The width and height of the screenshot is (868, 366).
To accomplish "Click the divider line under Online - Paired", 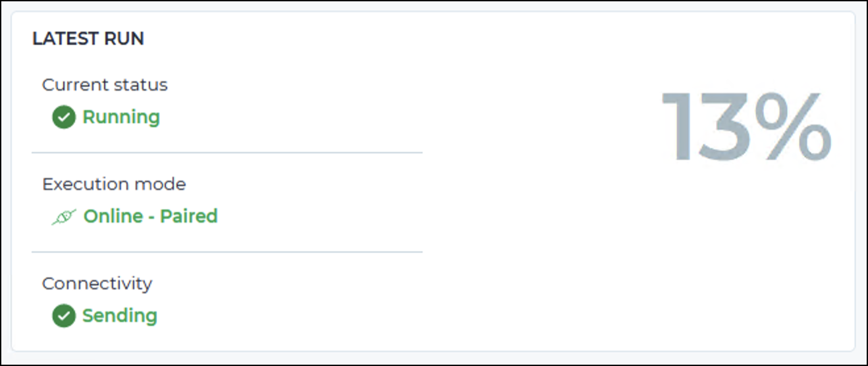I will pos(227,251).
